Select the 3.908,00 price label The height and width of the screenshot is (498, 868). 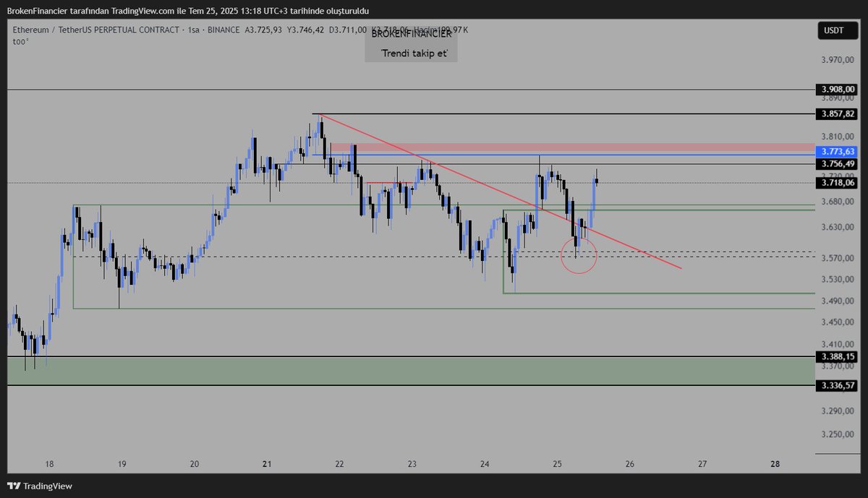tap(837, 90)
